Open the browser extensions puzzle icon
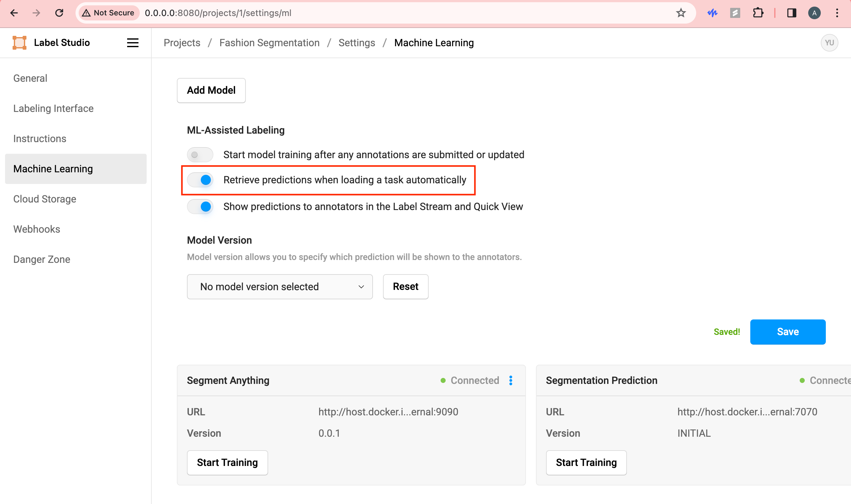This screenshot has width=851, height=504. tap(758, 13)
